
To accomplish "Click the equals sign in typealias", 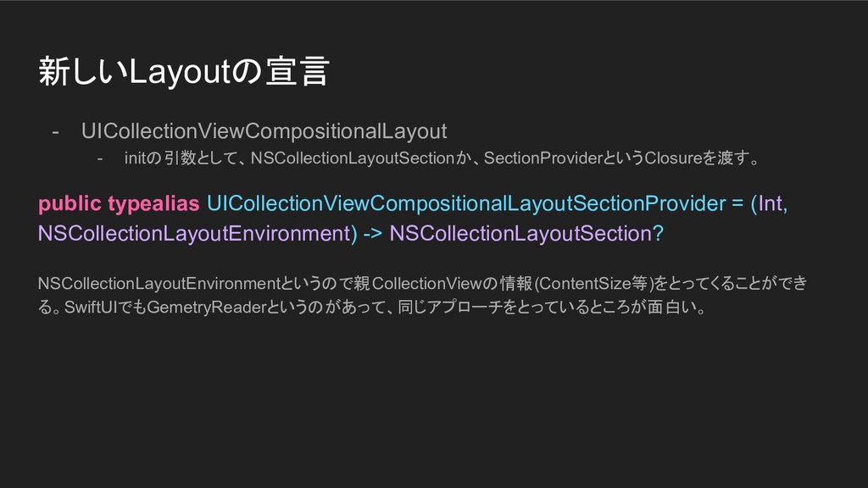I will [x=737, y=204].
